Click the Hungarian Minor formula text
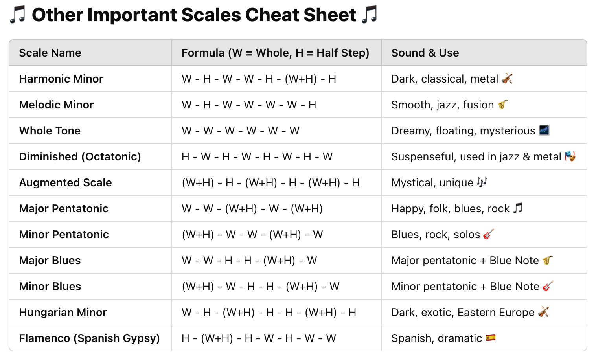 pos(269,312)
